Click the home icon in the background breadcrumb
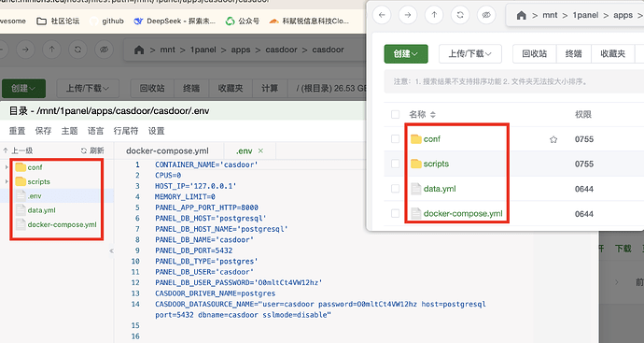Screen dimensions: 644x343 click(139, 50)
